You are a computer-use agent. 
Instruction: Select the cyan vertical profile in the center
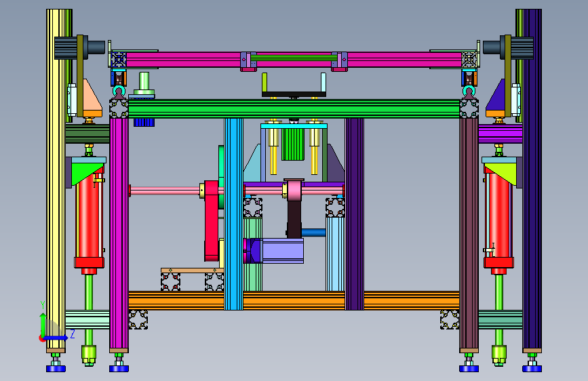(x=233, y=214)
